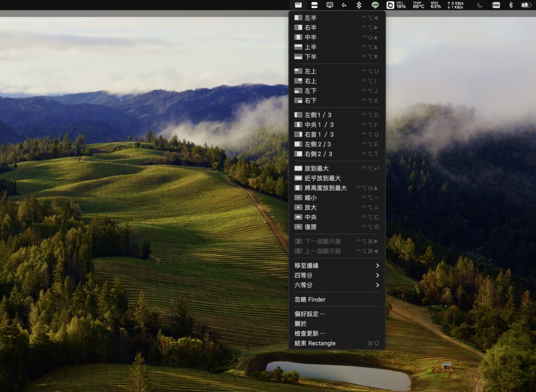Image resolution: width=536 pixels, height=392 pixels.
Task: Click the Rectangle icon in menu bar
Action: [298, 5]
